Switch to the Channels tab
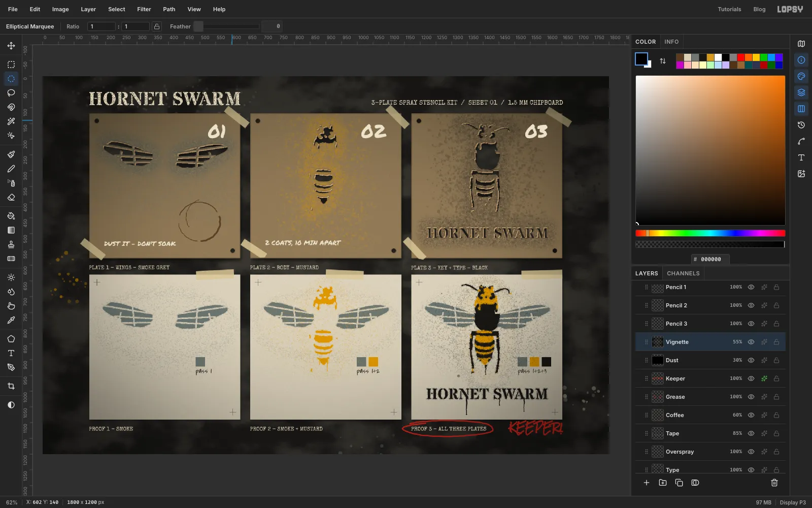 pos(683,273)
